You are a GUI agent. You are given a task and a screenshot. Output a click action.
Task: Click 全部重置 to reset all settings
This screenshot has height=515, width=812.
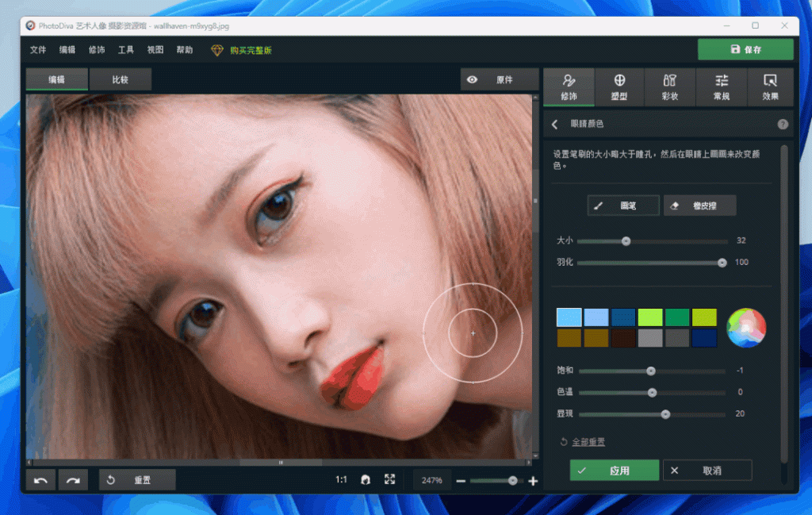pos(588,441)
